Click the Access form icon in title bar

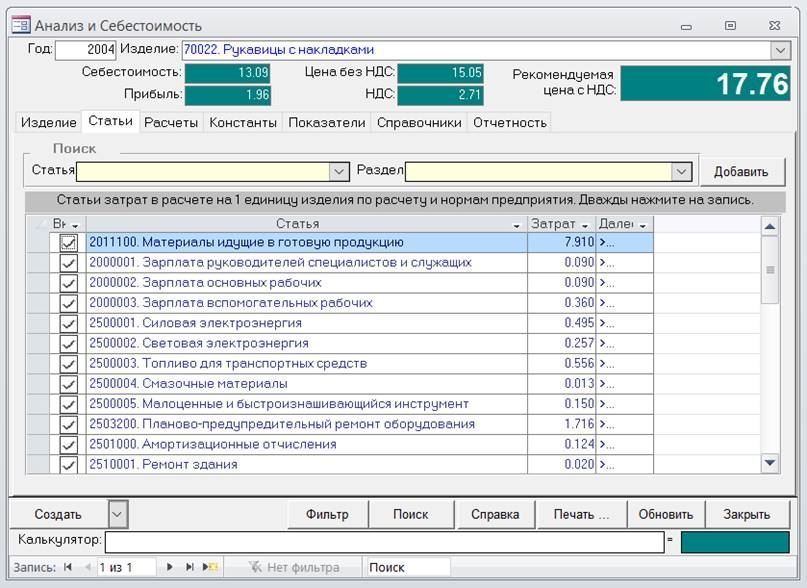point(20,25)
